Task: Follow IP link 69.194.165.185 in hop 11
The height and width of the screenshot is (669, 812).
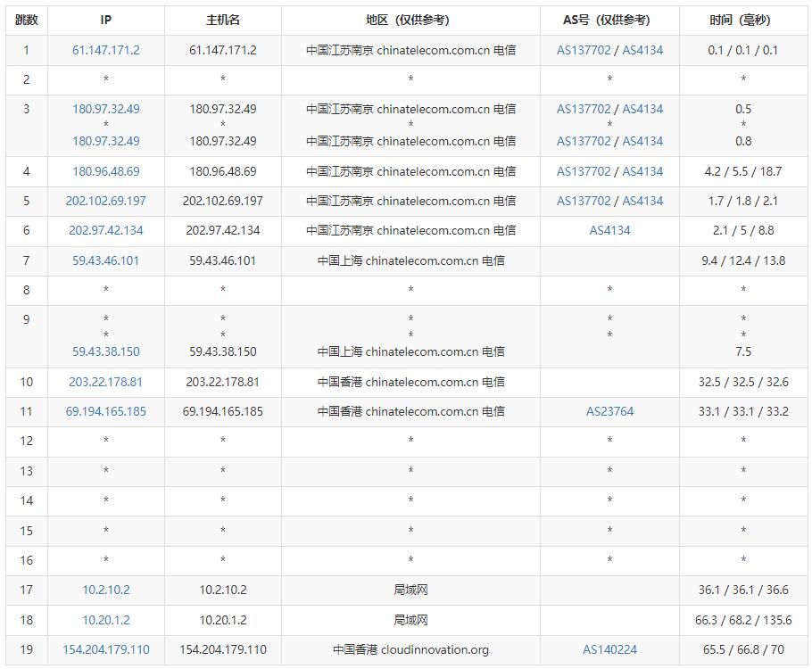Action: tap(105, 411)
